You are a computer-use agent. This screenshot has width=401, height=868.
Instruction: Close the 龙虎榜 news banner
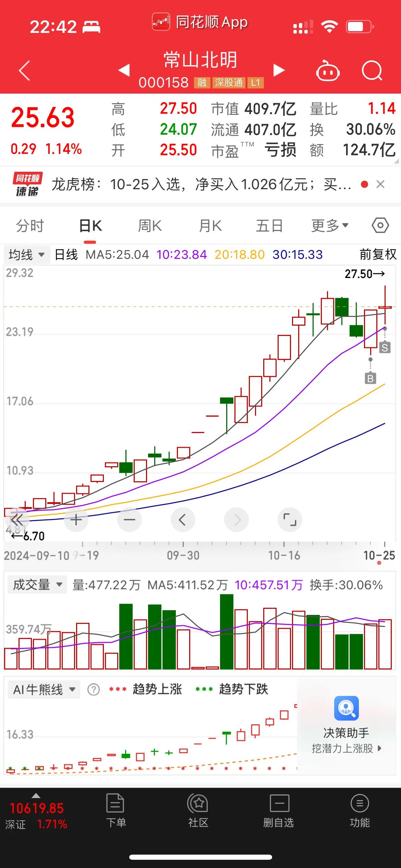pyautogui.click(x=380, y=184)
